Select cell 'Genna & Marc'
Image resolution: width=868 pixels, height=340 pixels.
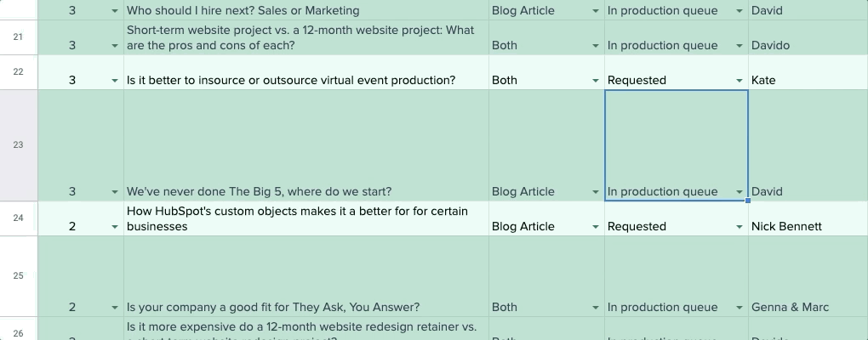click(808, 276)
